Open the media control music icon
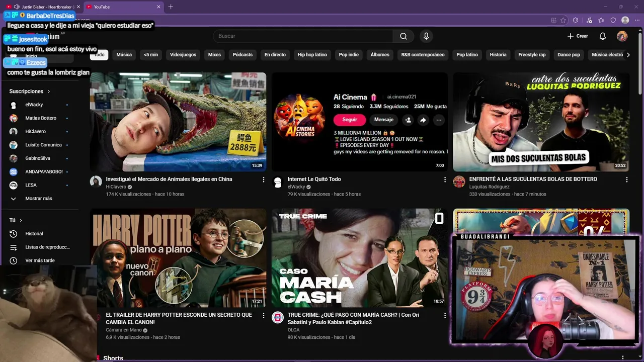Screen dimensions: 644x362 click(x=589, y=20)
